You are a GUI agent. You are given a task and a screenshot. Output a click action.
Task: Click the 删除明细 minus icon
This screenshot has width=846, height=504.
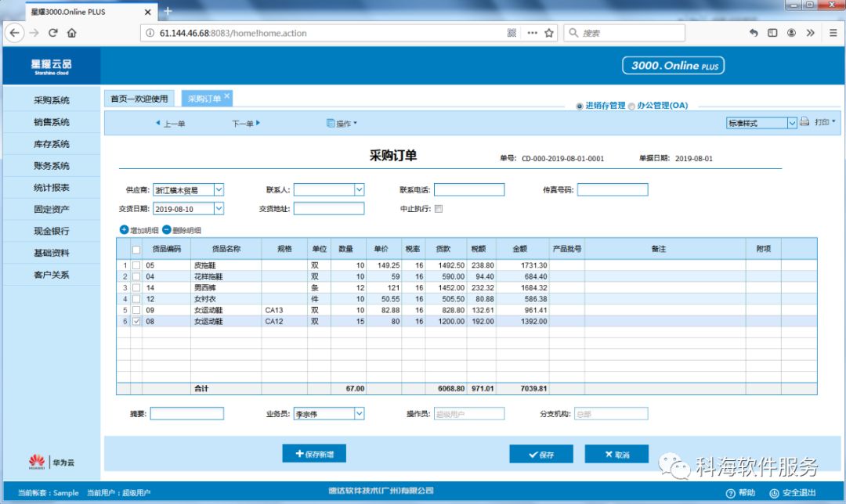click(166, 230)
